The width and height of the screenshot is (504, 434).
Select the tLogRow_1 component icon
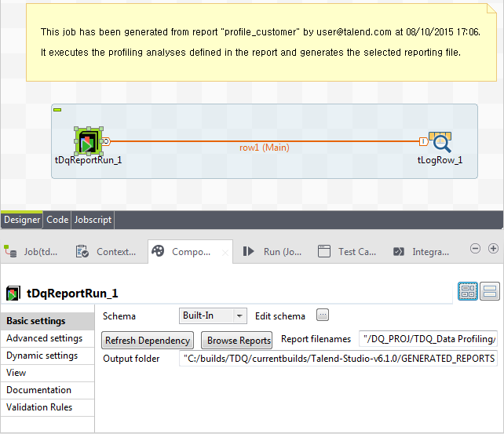pos(440,142)
